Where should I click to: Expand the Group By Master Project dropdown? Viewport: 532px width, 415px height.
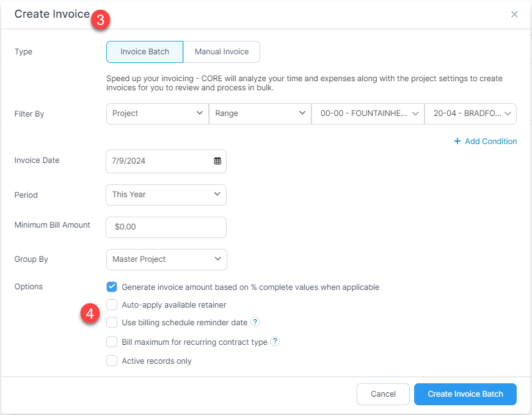click(x=166, y=259)
